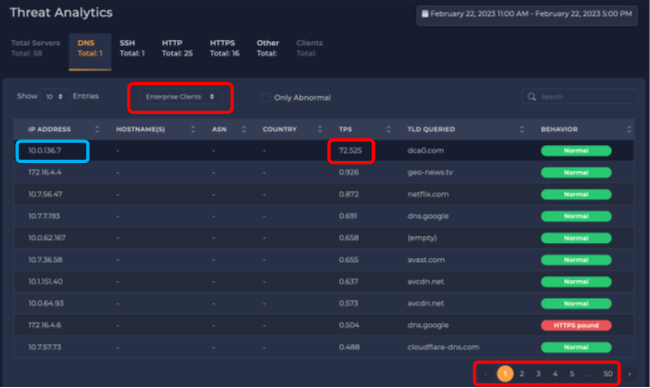Select IP address 10.0.62.167
Screen dimensions: 650x388
[47, 238]
